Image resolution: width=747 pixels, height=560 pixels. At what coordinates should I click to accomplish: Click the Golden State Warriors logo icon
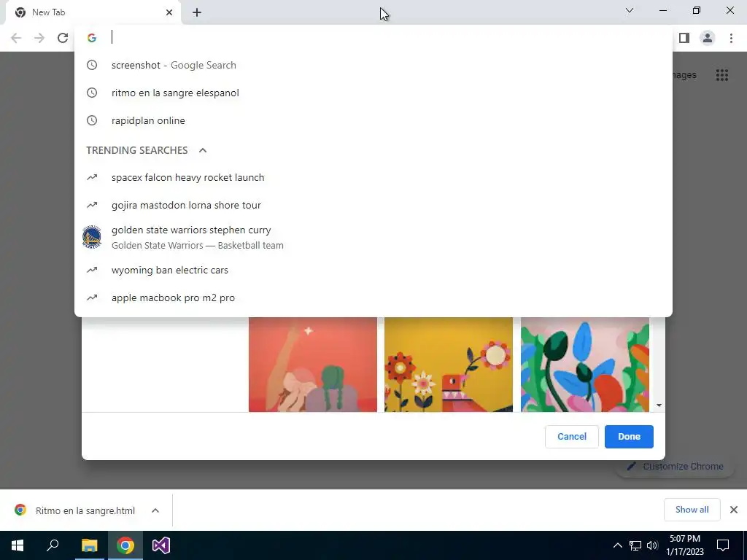91,237
